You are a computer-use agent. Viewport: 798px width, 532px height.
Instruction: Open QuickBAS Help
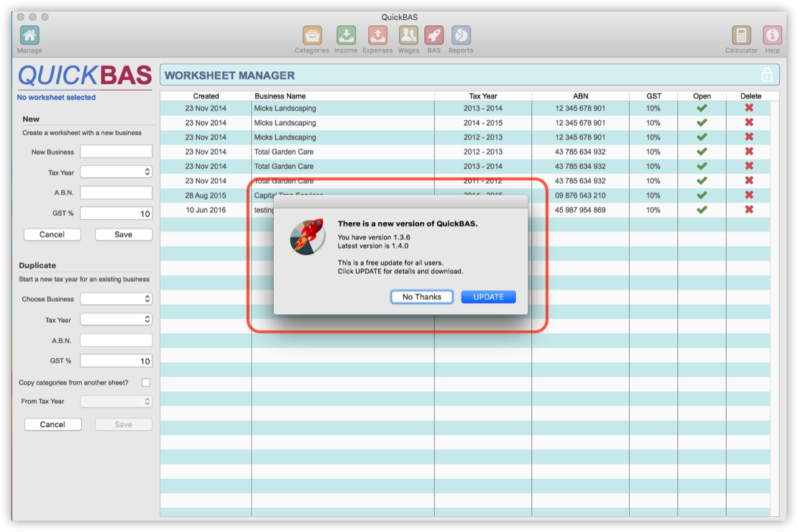tap(771, 36)
